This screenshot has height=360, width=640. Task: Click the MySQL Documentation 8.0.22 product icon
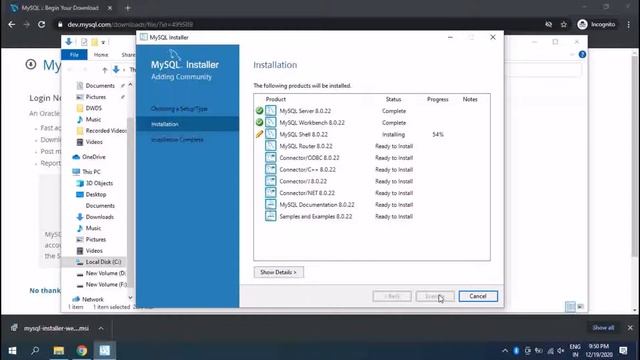[x=271, y=204]
